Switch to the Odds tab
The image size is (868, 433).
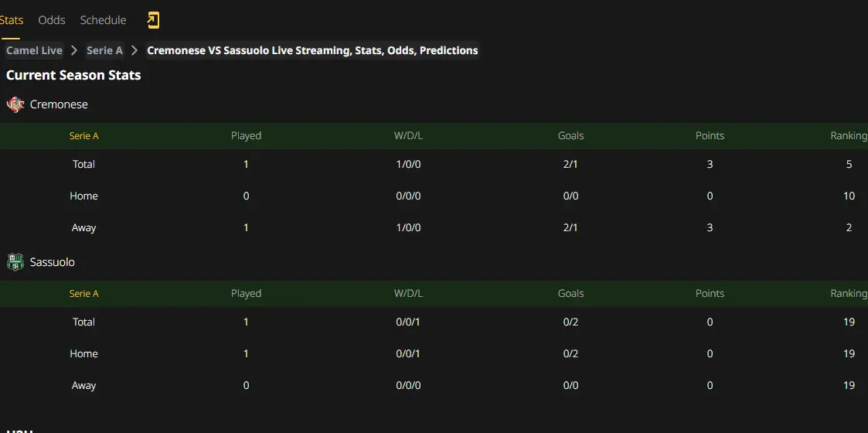pos(52,20)
